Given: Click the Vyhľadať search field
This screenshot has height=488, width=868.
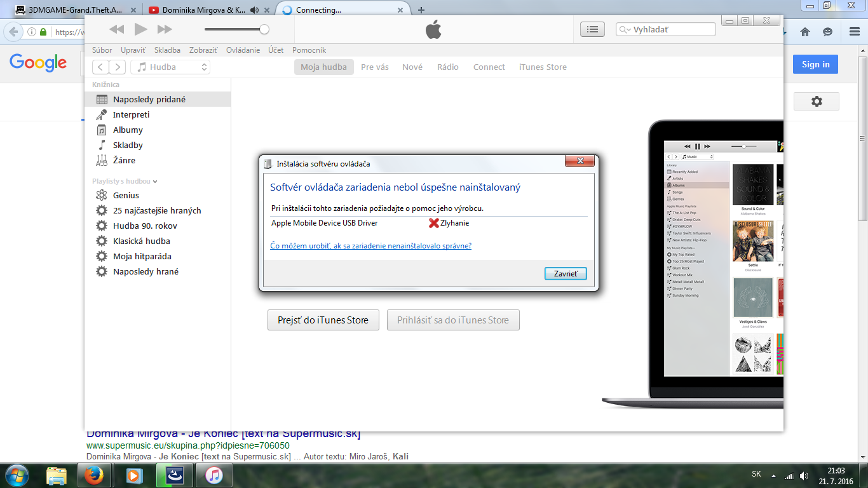Looking at the screenshot, I should coord(672,30).
